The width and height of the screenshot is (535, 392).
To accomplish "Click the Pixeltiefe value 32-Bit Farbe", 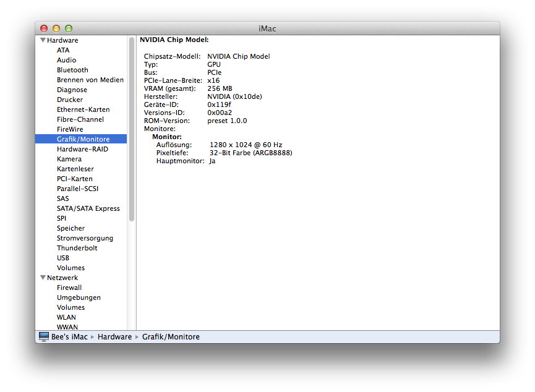I will click(x=250, y=153).
